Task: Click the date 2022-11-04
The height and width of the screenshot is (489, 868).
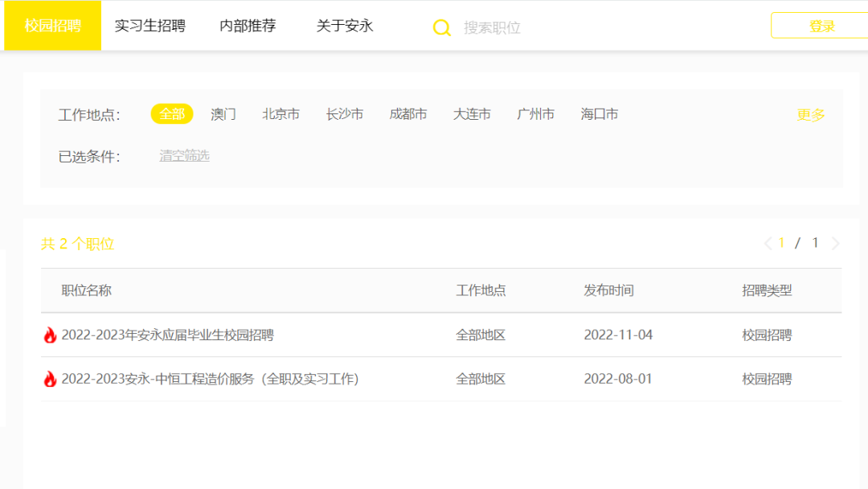Action: coord(618,335)
